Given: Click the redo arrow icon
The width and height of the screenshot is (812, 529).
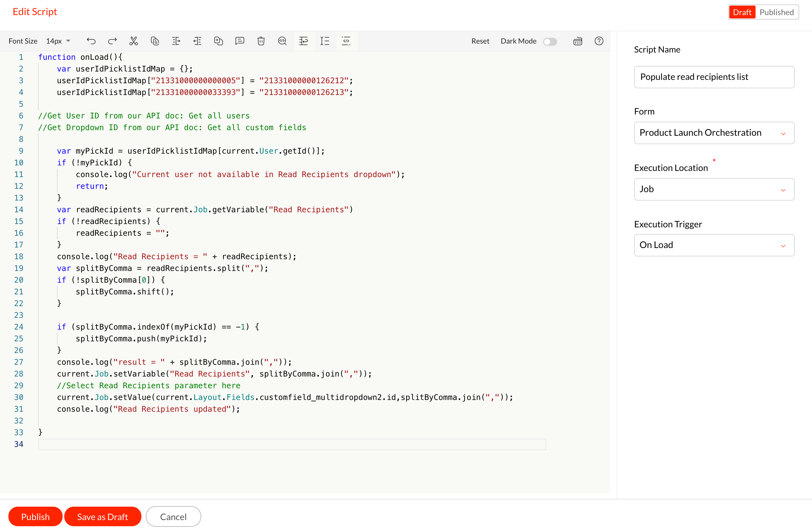Looking at the screenshot, I should [112, 41].
